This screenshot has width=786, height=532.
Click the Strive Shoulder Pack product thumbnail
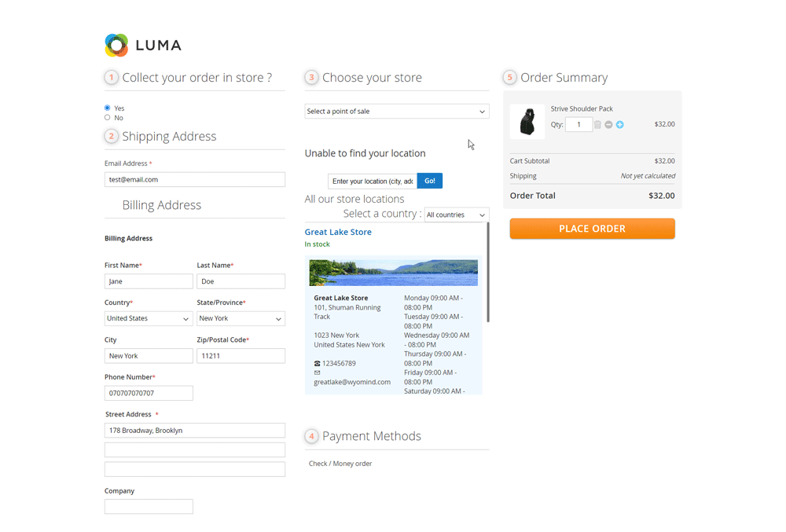coord(527,122)
